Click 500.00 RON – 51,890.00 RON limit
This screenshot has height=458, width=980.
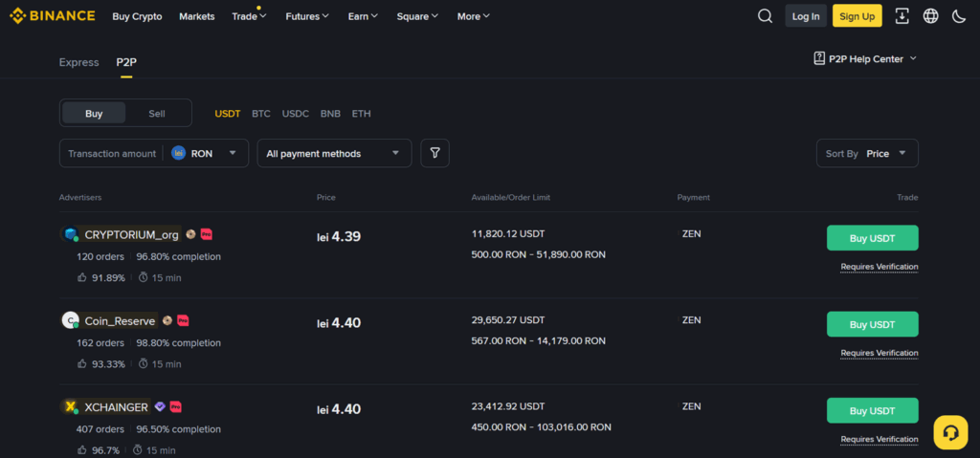538,255
